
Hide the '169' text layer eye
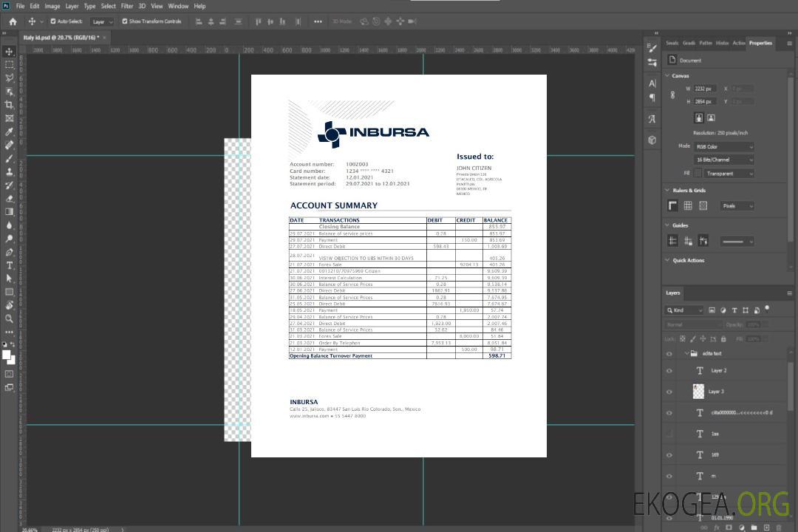[x=669, y=455]
